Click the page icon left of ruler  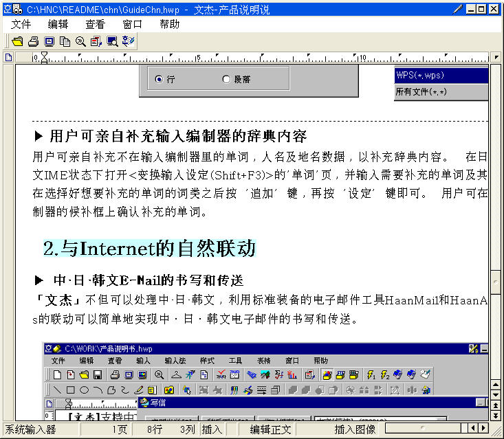9,58
